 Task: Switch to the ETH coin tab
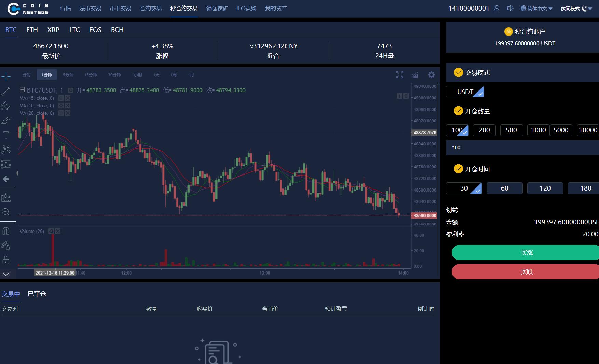click(32, 30)
